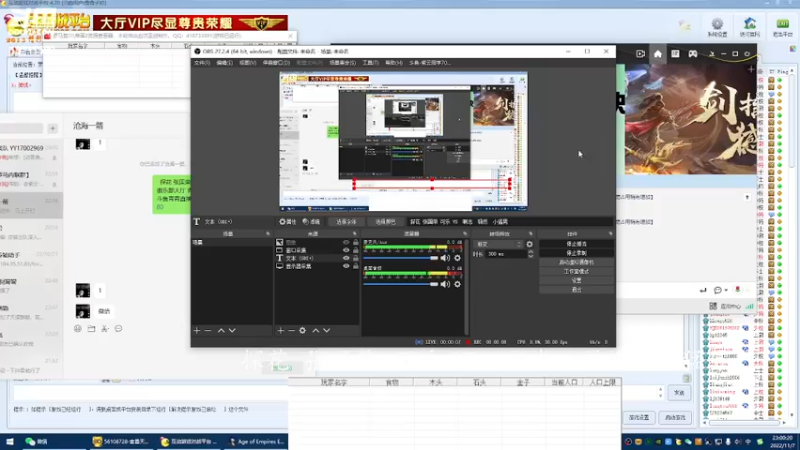Open the File menu in OBS

(x=202, y=63)
